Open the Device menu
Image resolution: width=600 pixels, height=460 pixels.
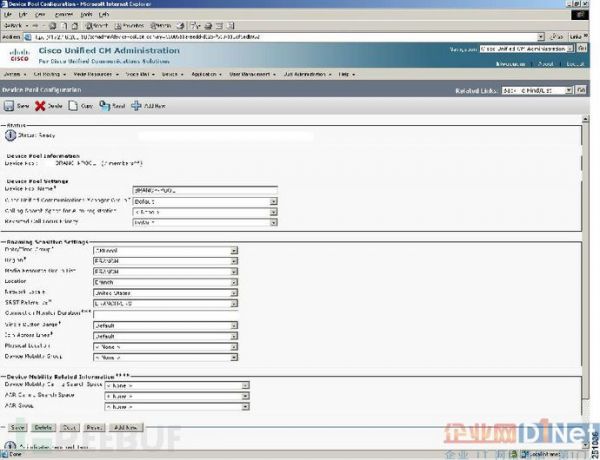(x=173, y=74)
